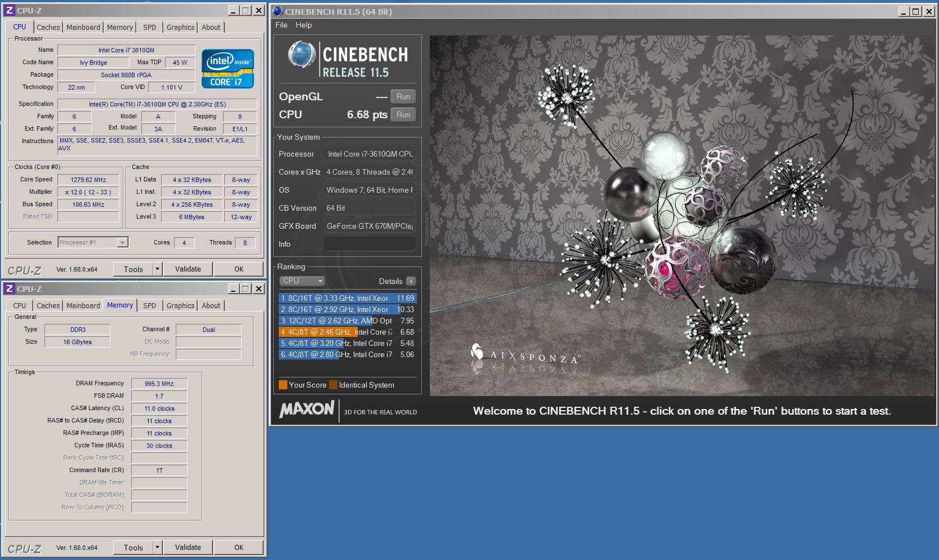The width and height of the screenshot is (939, 560).
Task: Click the FSB:DRAM ratio value 1:7
Action: pos(159,396)
